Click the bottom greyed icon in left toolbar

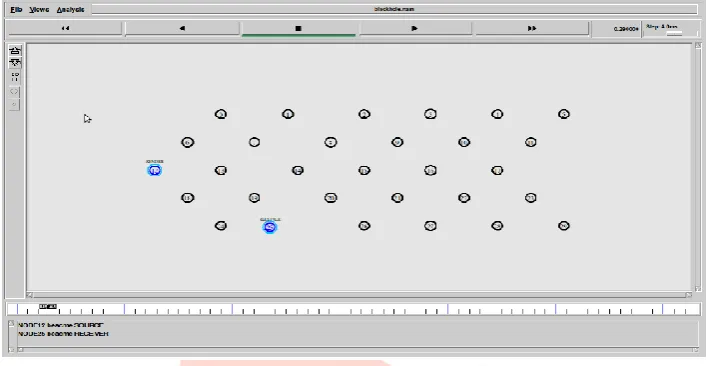14,105
